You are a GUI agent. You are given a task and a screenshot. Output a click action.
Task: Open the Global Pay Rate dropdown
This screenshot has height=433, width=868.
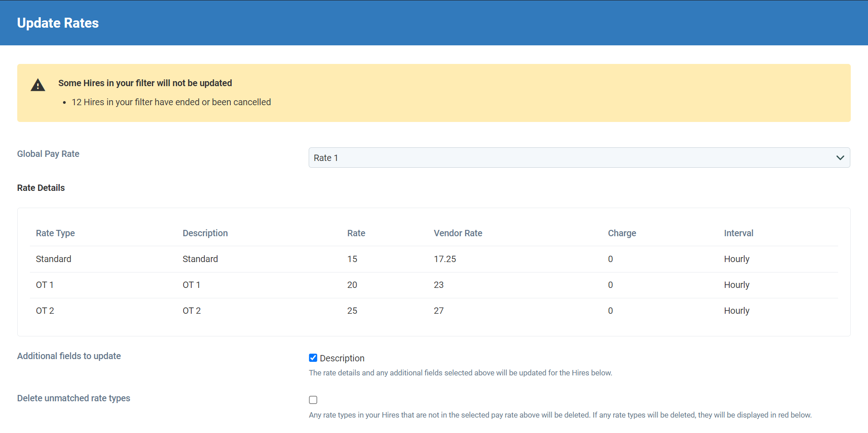(x=579, y=157)
